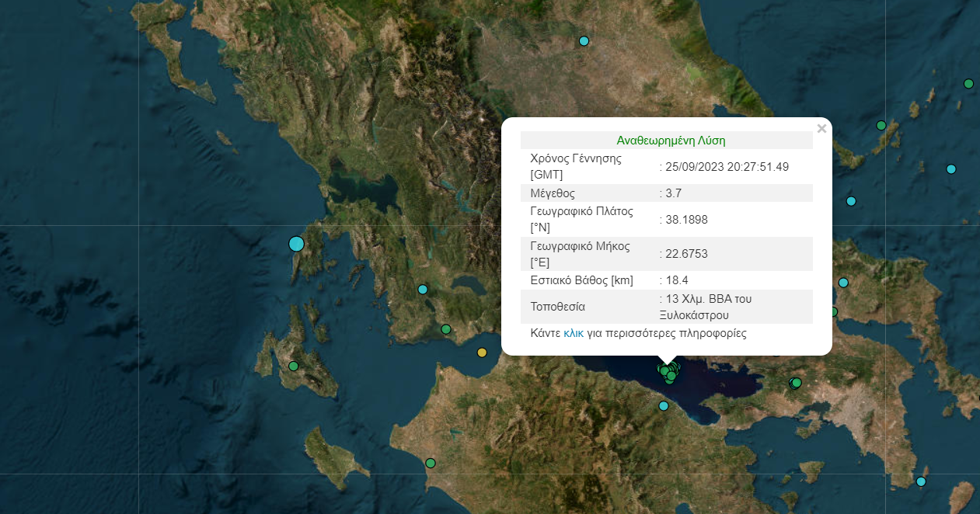This screenshot has width=980, height=514.
Task: Follow the "κλικ" link for more information
Action: [574, 333]
